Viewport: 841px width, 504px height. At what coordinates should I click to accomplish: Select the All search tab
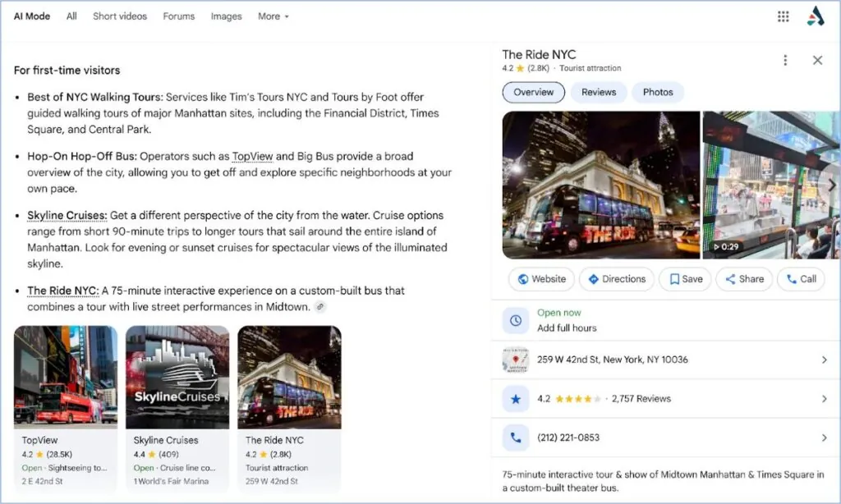tap(71, 16)
